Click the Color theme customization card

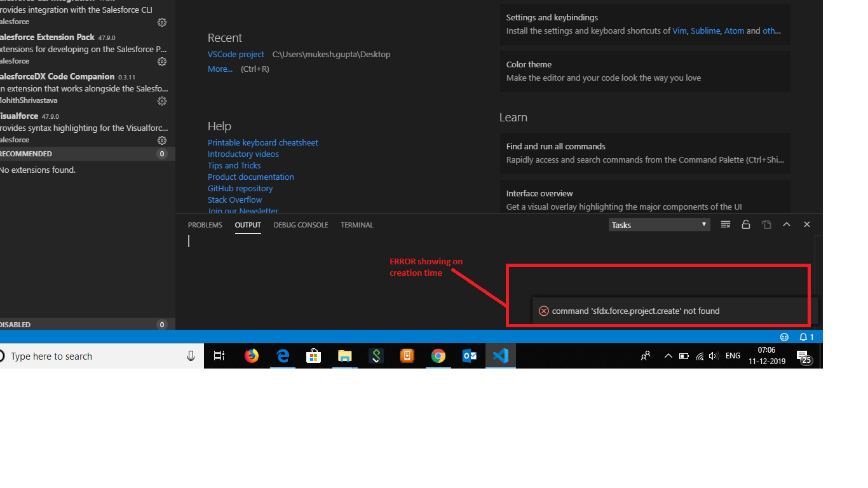coord(644,71)
